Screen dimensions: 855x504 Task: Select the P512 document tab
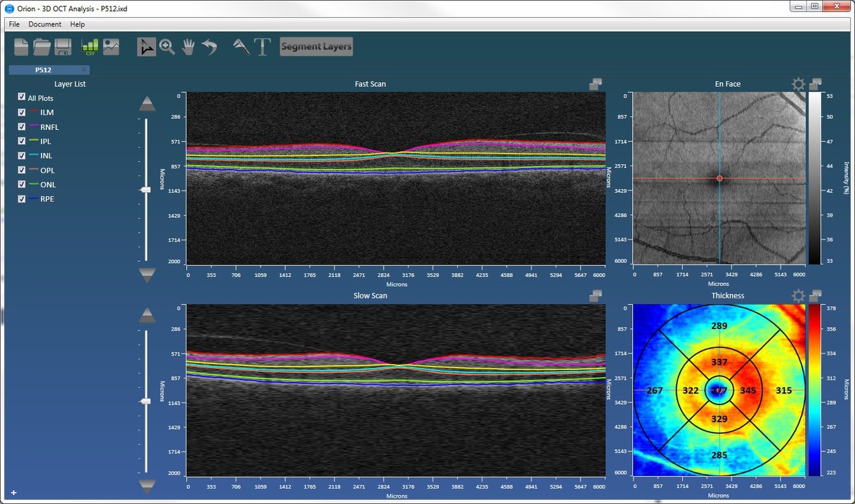(x=43, y=70)
